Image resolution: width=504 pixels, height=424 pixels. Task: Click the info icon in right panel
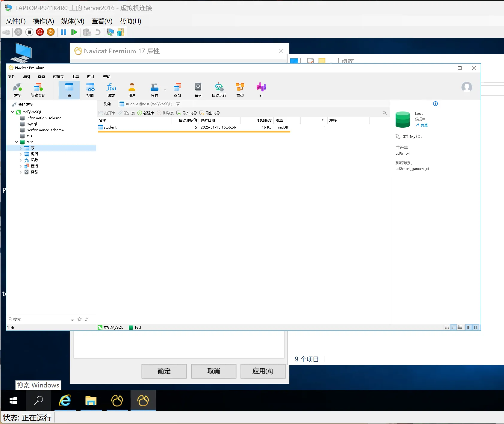coord(435,104)
